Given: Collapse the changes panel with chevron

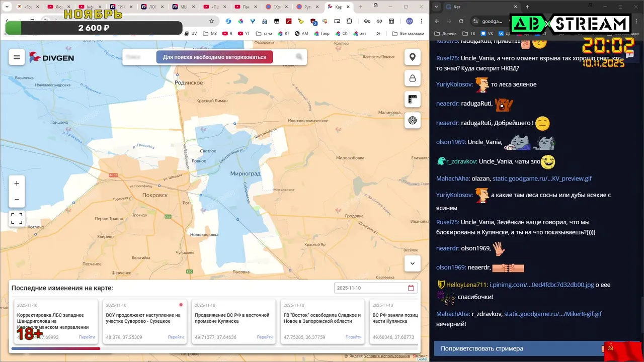Looking at the screenshot, I should pyautogui.click(x=413, y=263).
